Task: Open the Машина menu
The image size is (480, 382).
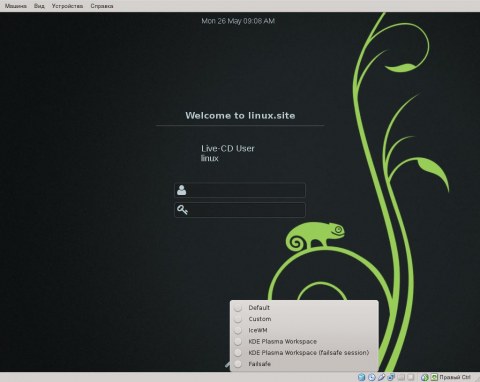Action: pos(16,6)
